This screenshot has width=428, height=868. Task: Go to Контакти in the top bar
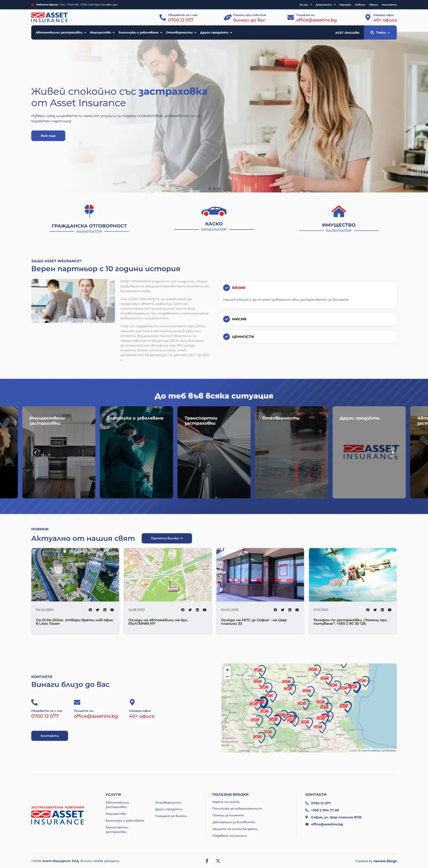pos(389,5)
